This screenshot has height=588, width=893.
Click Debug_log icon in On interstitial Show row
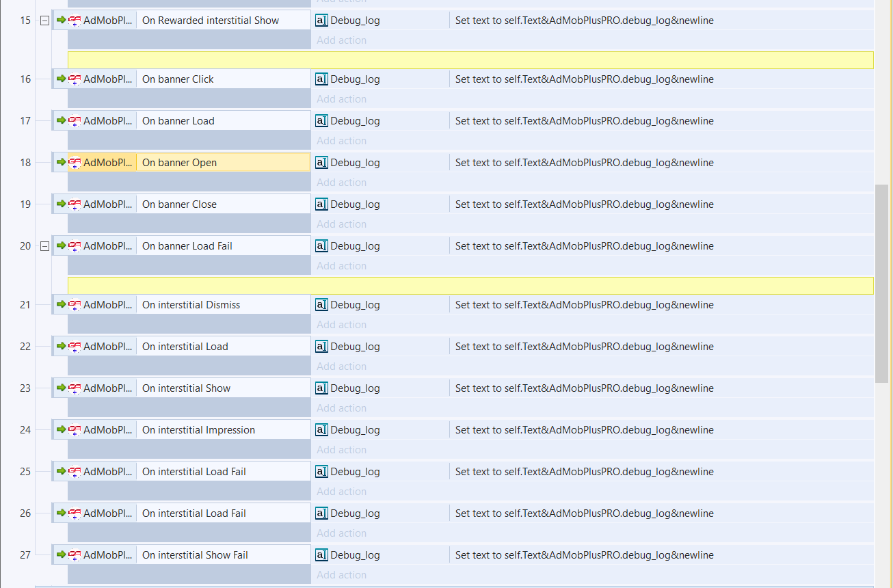pos(321,388)
